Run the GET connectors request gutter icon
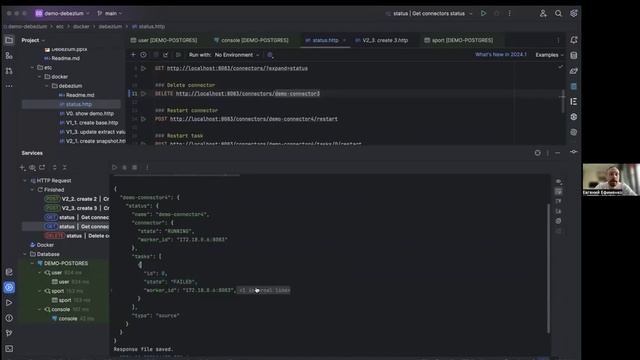640x360 pixels. pos(143,68)
